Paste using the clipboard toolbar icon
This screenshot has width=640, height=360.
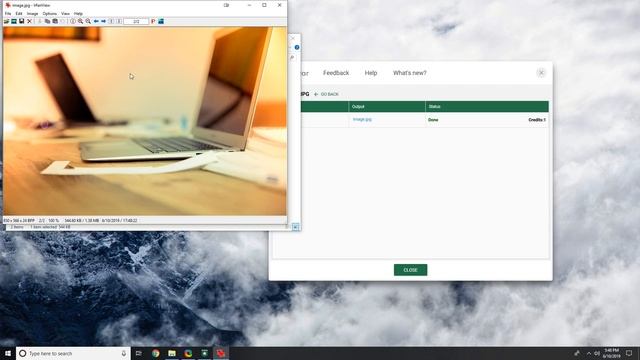click(55, 21)
